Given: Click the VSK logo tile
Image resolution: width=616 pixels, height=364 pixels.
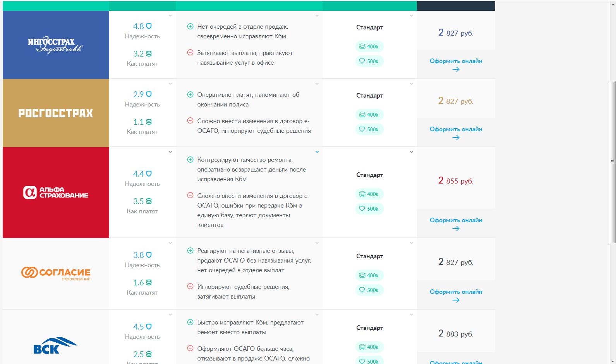Looking at the screenshot, I should tap(56, 337).
